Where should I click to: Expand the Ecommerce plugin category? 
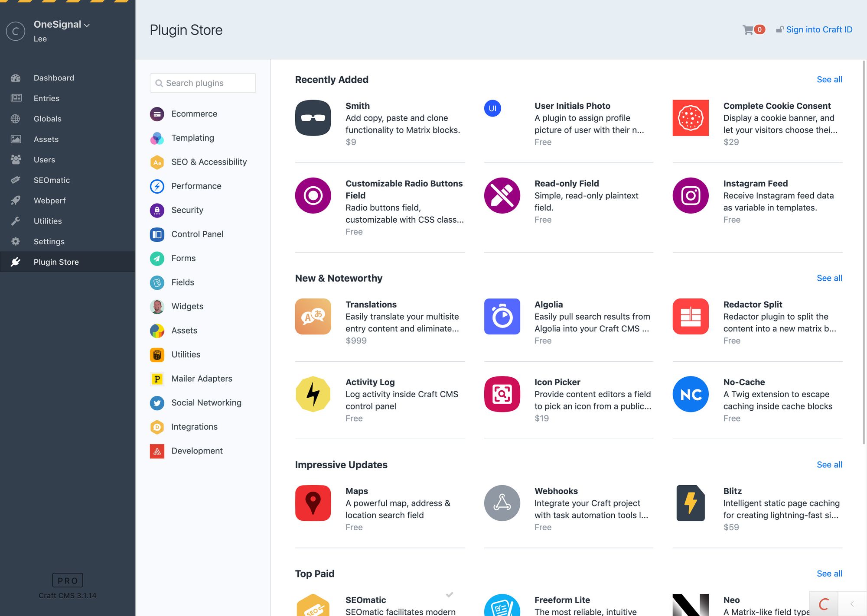coord(193,113)
